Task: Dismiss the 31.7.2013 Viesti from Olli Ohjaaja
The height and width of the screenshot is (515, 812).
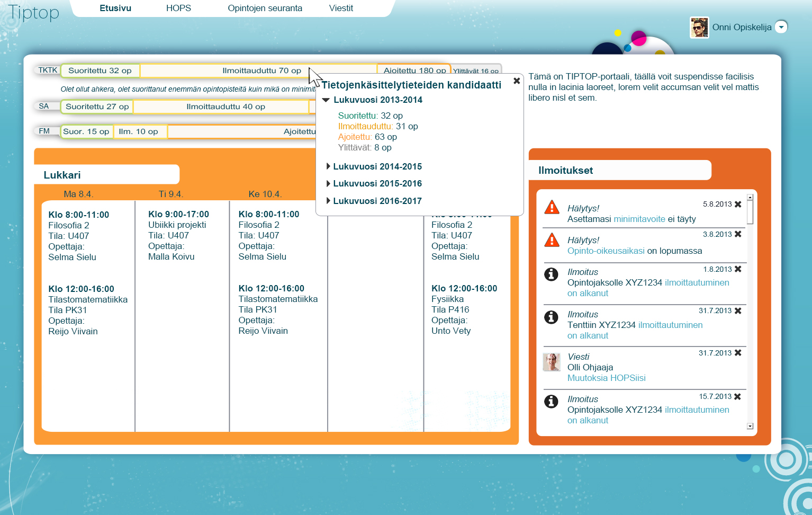Action: (x=738, y=353)
